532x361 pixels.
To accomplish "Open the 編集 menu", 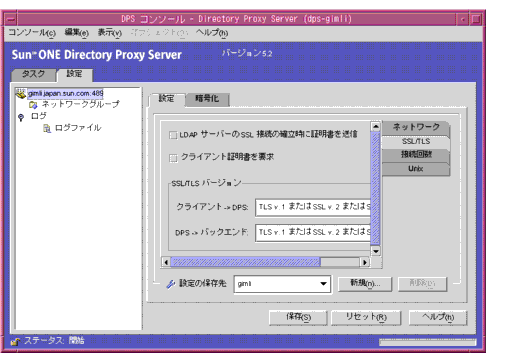I will (77, 33).
